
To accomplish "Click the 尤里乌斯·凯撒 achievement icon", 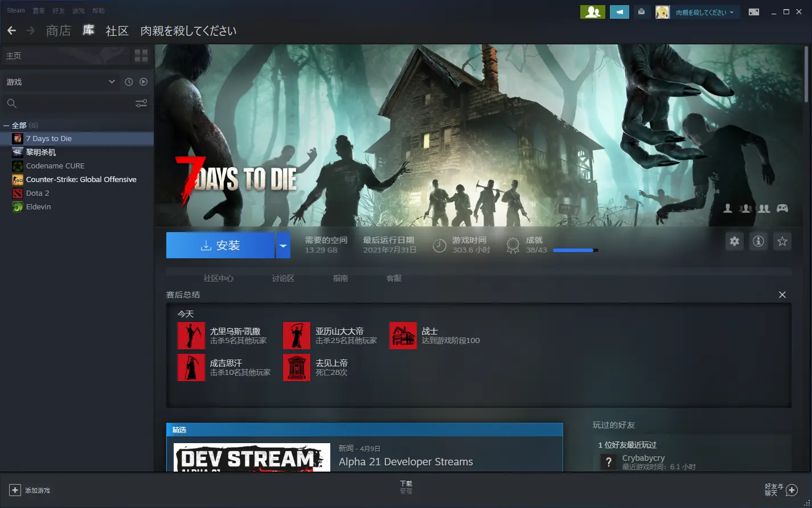I will pos(191,336).
